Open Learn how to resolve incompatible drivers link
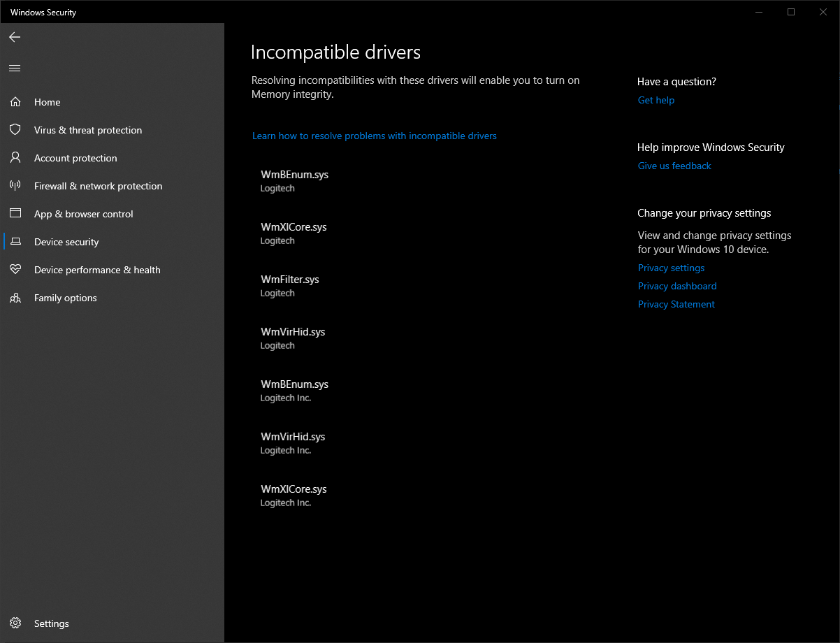 click(374, 136)
